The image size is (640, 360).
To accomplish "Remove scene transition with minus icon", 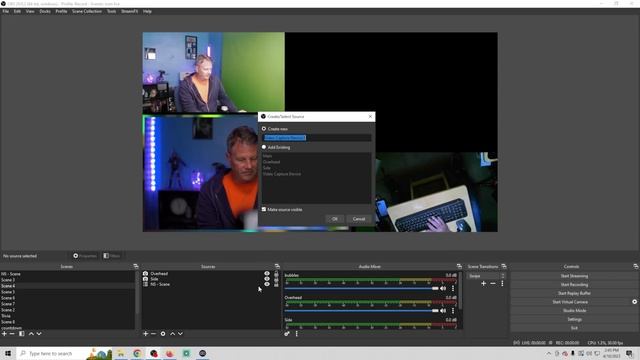I will (x=493, y=283).
